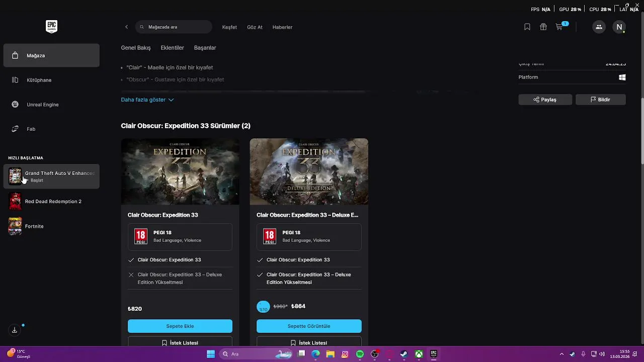Open Instagram from the taskbar
This screenshot has height=362, width=644.
345,354
